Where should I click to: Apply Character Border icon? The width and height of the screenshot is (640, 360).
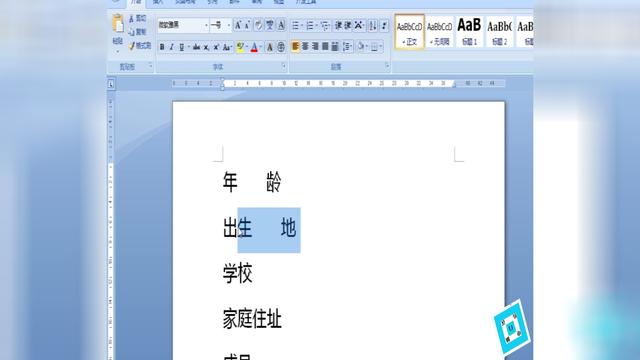(281, 25)
